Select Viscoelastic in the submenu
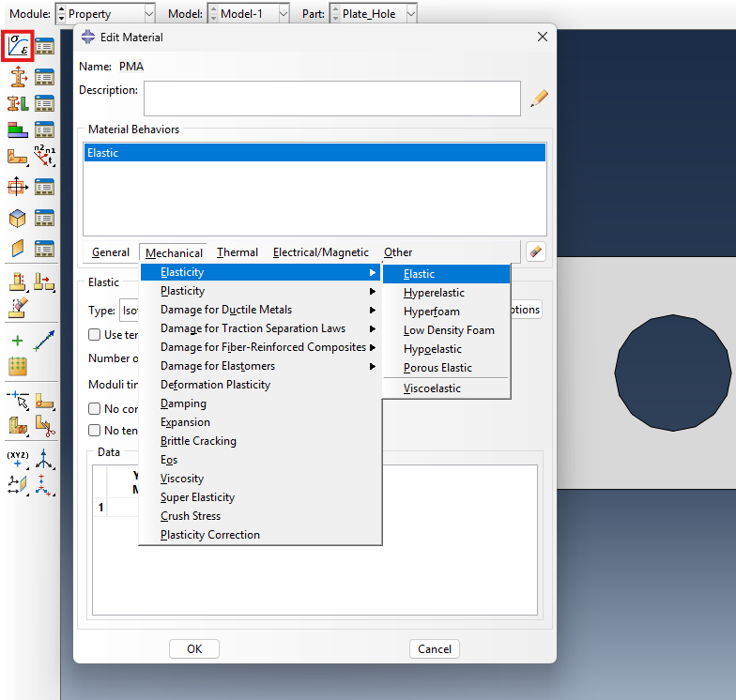Viewport: 736px width, 700px height. click(432, 388)
